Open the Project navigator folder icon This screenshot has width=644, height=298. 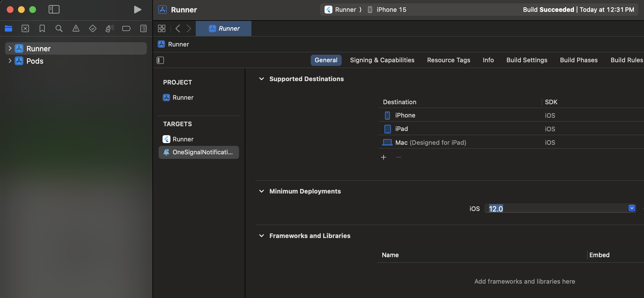pyautogui.click(x=8, y=28)
